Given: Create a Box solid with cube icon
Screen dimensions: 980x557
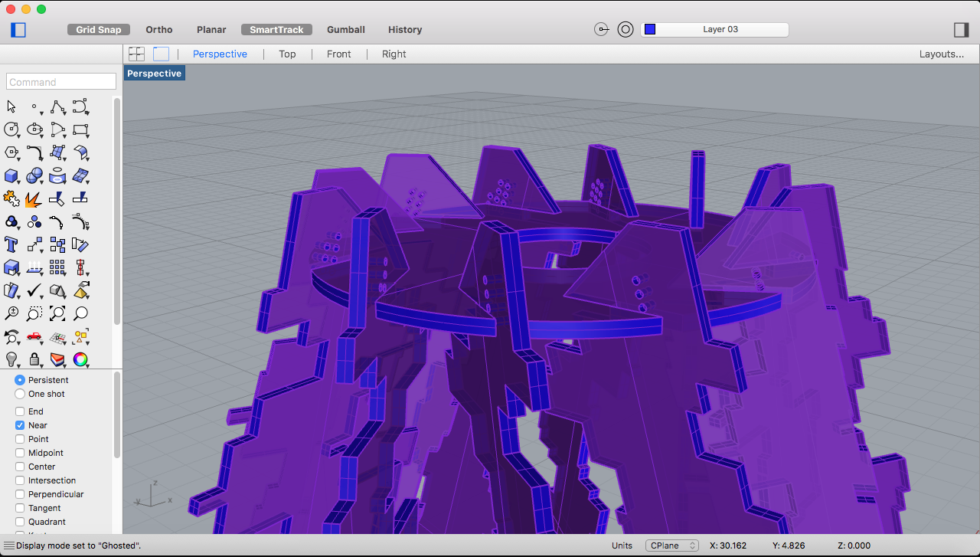Looking at the screenshot, I should pyautogui.click(x=11, y=175).
